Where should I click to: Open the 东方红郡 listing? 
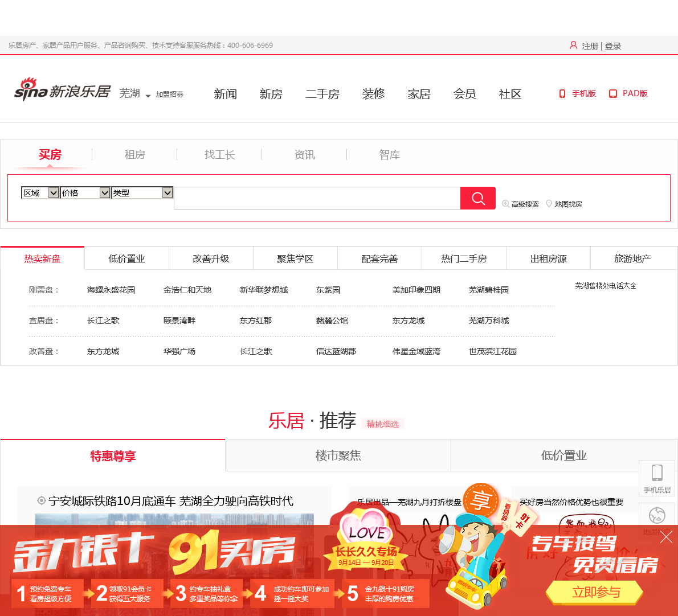click(x=256, y=321)
